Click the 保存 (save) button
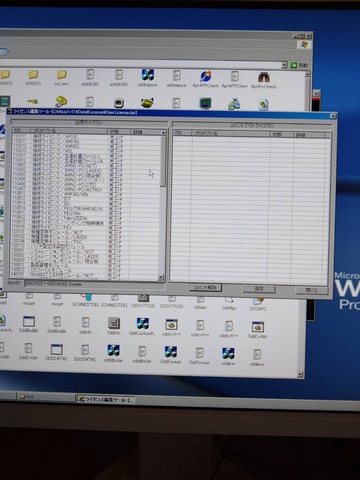The width and height of the screenshot is (360, 480). pyautogui.click(x=259, y=289)
